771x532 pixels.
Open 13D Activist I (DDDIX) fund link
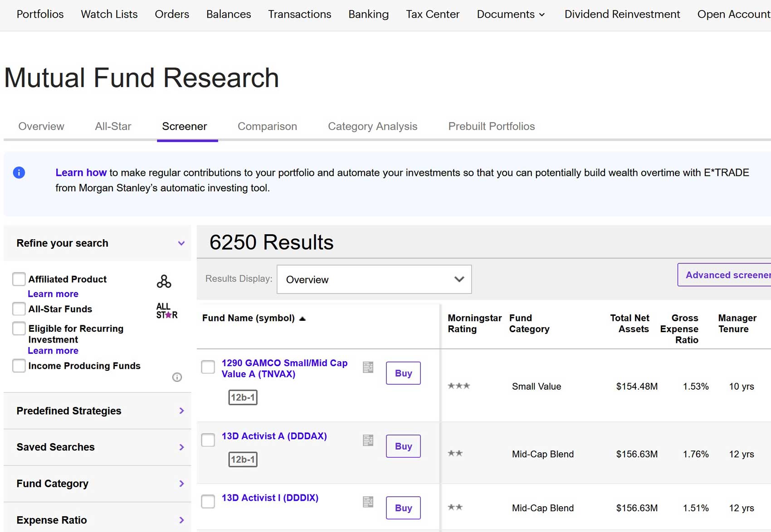click(x=270, y=498)
